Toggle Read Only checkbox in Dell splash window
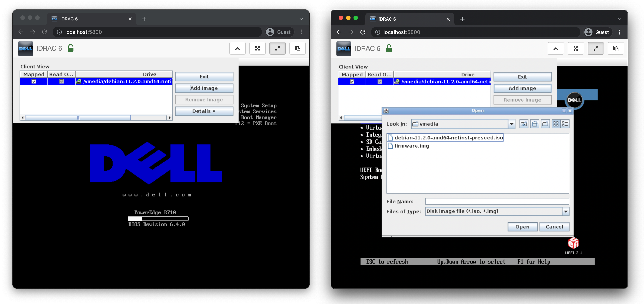Image resolution: width=644 pixels, height=304 pixels. (62, 81)
